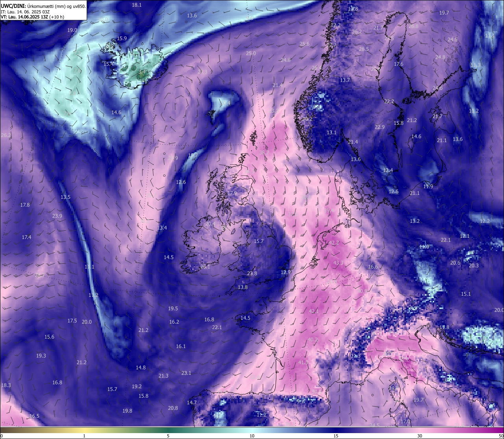Click the 14.7 value over northwest Spain
This screenshot has width=504, height=439.
click(192, 403)
